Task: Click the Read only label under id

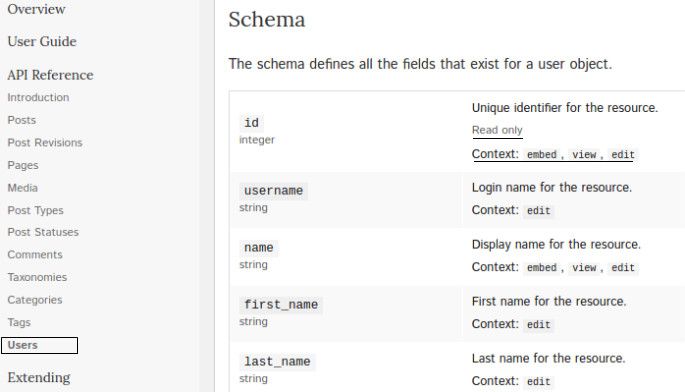Action: (497, 130)
